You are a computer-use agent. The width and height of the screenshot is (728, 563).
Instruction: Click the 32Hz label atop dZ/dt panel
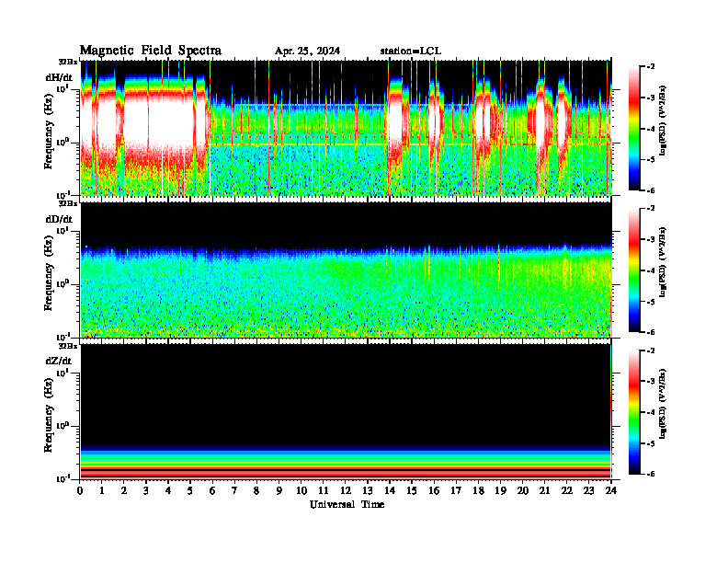68,346
